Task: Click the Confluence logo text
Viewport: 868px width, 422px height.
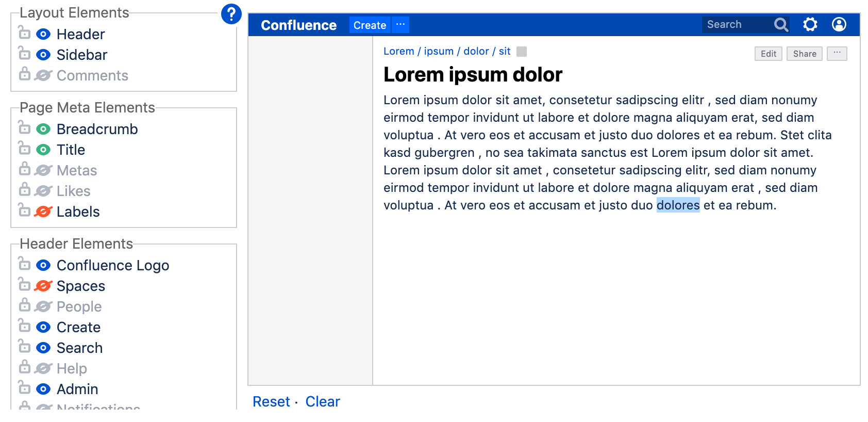Action: (x=298, y=25)
